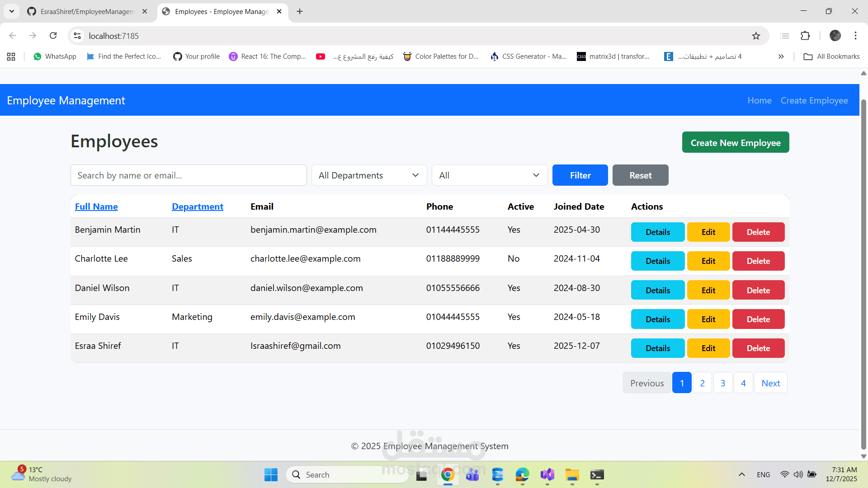Click the Chrome profile avatar
The width and height of the screenshot is (868, 488).
click(x=835, y=36)
